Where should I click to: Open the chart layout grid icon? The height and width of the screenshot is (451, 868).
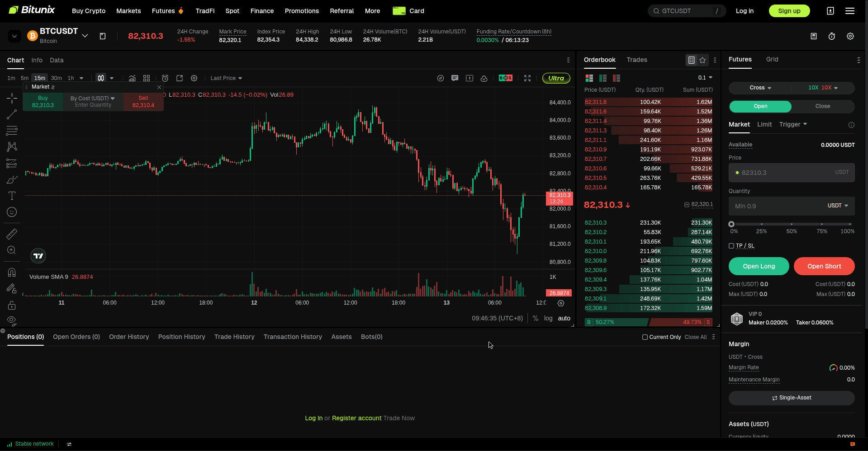click(147, 78)
